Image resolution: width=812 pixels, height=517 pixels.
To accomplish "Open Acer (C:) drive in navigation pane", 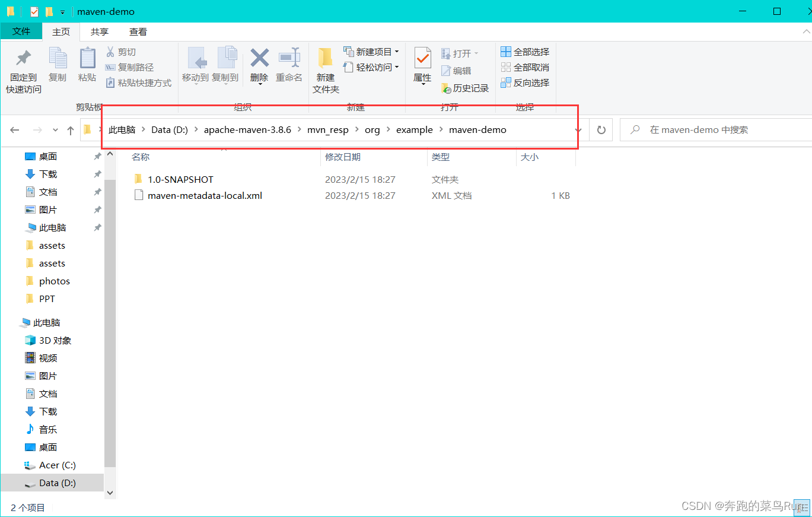I will [x=57, y=465].
